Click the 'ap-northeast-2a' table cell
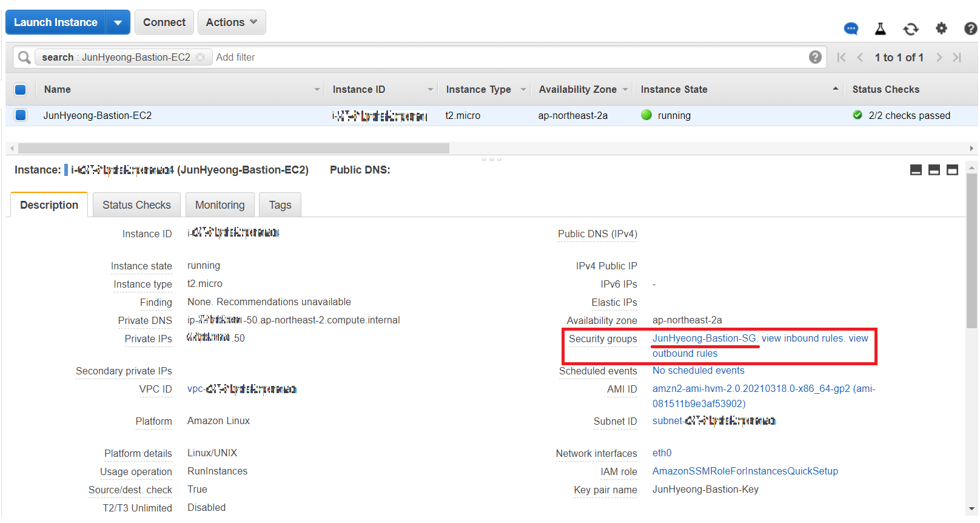 (572, 115)
